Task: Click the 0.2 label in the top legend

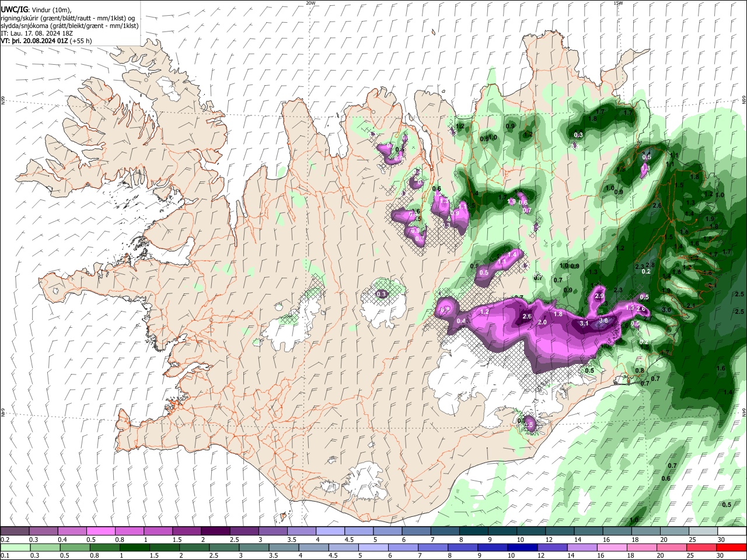Action: pyautogui.click(x=5, y=540)
